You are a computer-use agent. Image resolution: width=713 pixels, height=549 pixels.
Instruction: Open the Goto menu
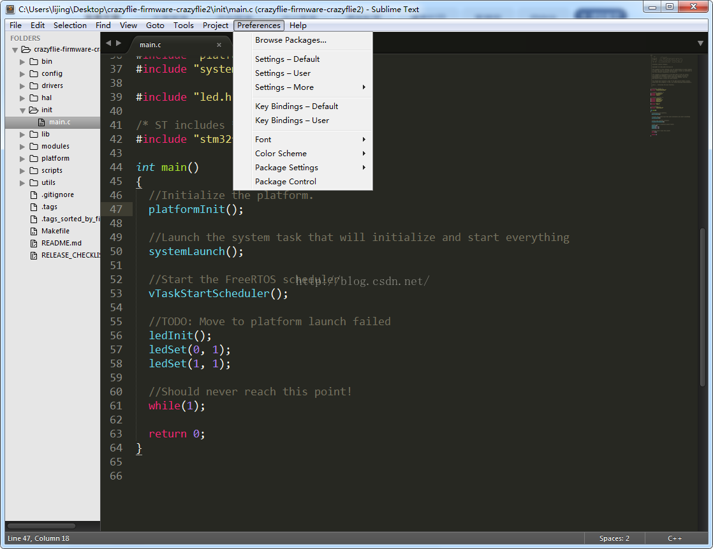tap(155, 25)
